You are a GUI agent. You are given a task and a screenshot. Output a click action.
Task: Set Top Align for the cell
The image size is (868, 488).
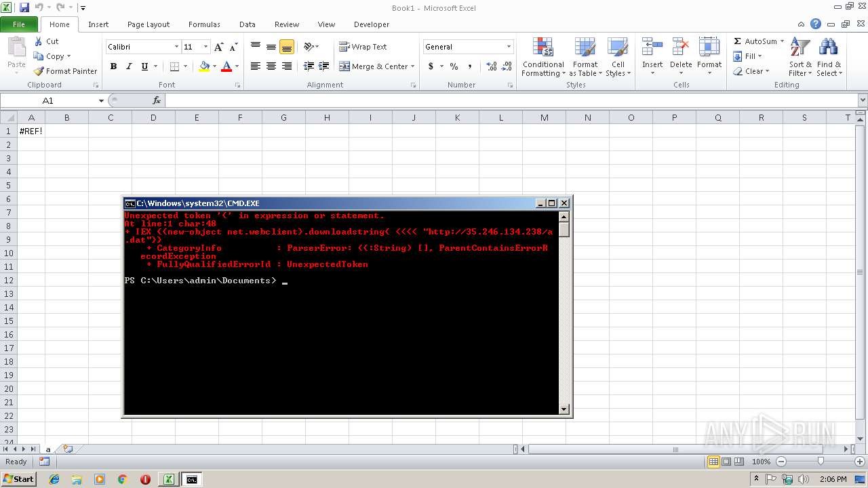[x=256, y=47]
